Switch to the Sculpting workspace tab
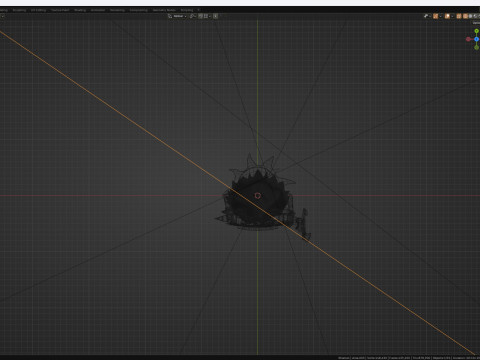The width and height of the screenshot is (480, 360). pyautogui.click(x=19, y=10)
